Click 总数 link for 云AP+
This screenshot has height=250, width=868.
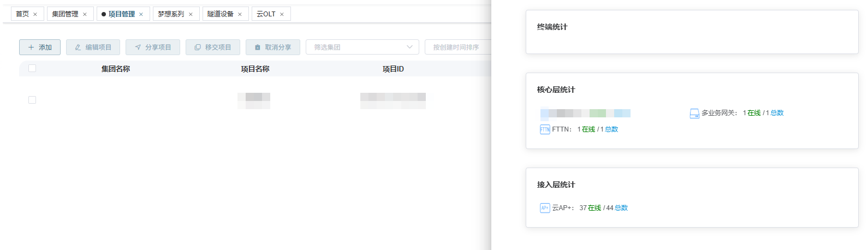tap(621, 208)
